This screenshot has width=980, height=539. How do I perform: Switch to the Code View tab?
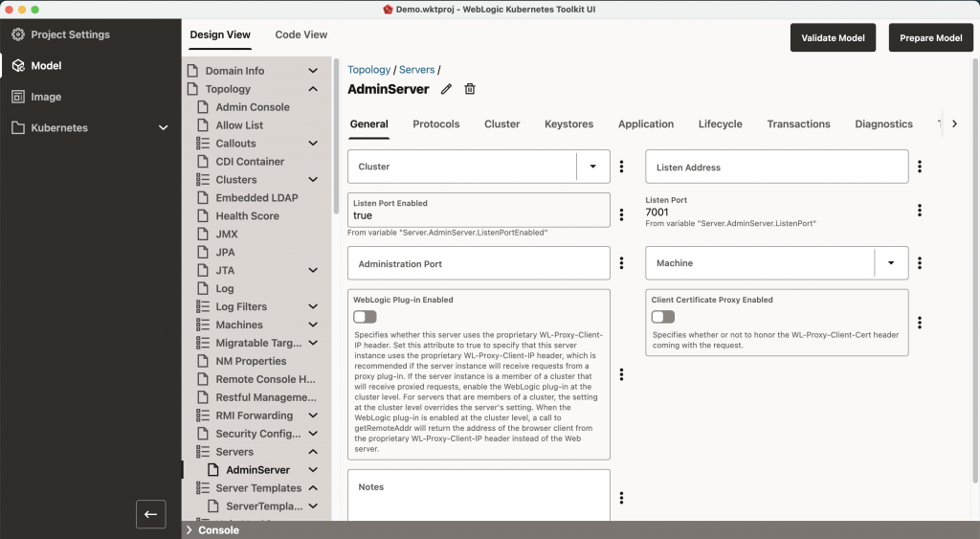tap(301, 35)
